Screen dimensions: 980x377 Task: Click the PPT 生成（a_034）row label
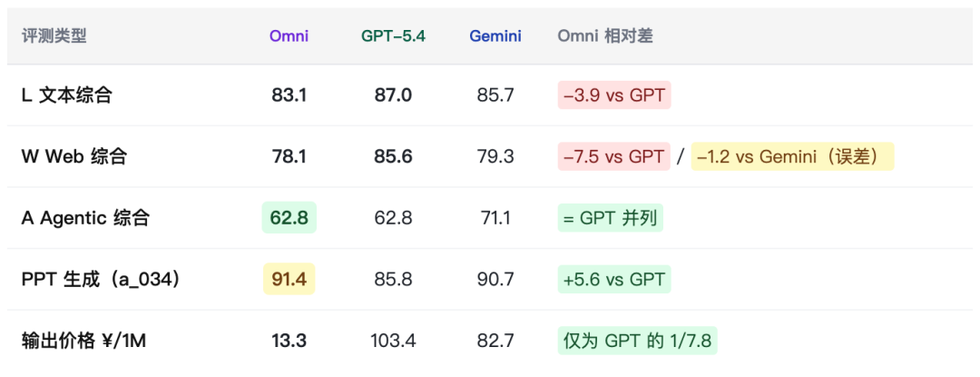click(101, 280)
